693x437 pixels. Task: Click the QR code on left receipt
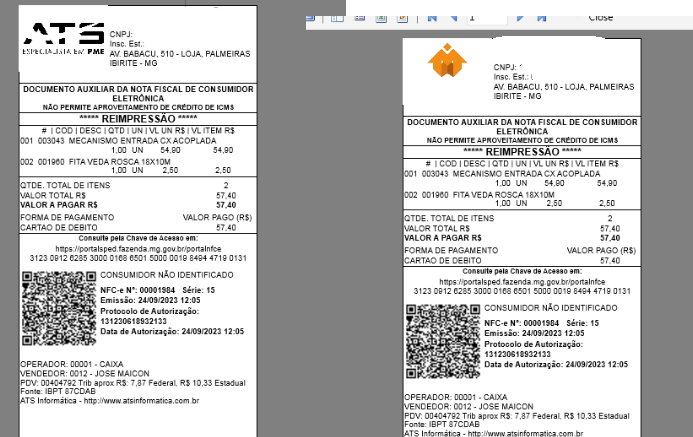point(59,308)
